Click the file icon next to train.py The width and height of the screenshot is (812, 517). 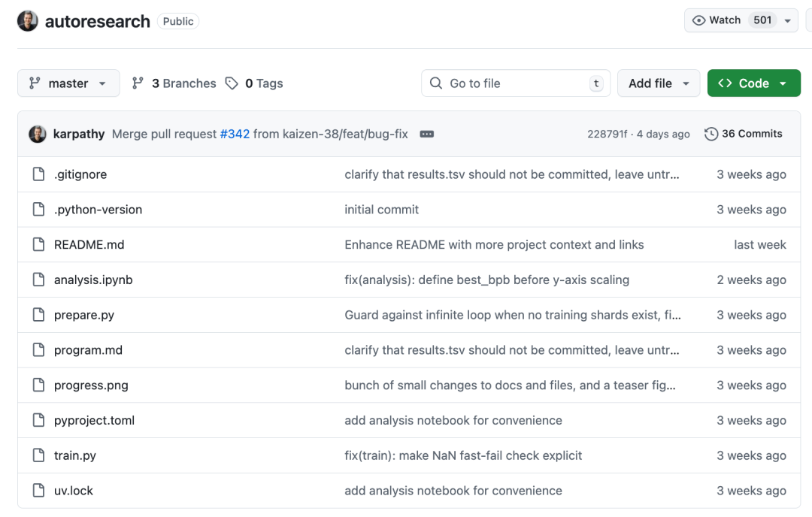[x=38, y=455]
